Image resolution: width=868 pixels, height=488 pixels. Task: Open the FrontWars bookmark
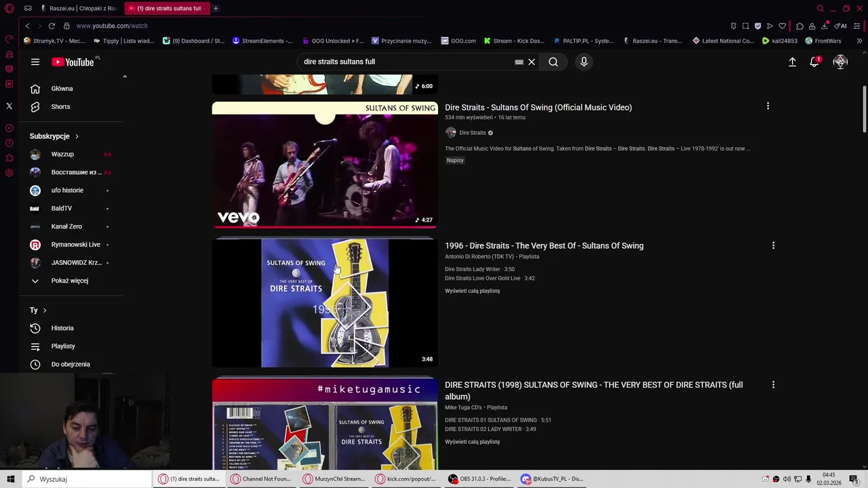tap(823, 41)
